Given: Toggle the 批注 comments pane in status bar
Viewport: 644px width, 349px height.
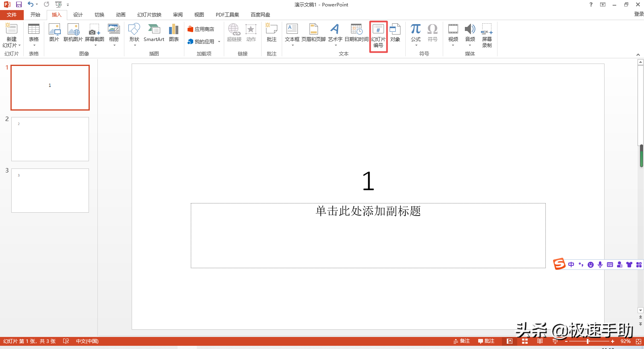Looking at the screenshot, I should 486,341.
